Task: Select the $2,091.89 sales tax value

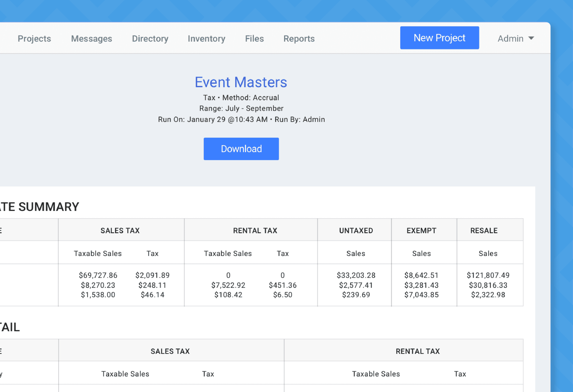Action: coord(152,275)
